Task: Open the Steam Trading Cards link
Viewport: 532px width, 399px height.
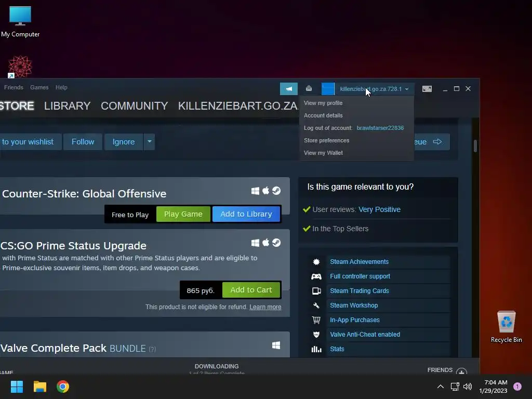Action: point(360,291)
